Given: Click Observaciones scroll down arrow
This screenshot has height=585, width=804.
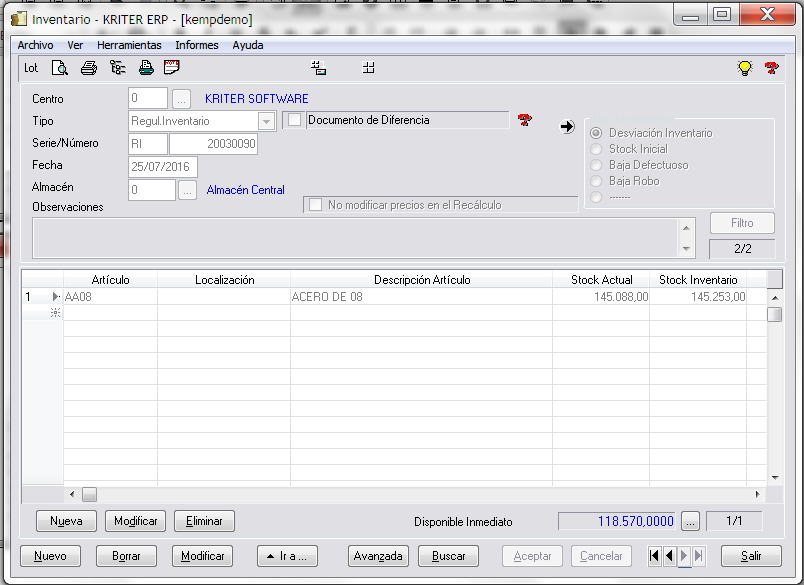Looking at the screenshot, I should coord(686,249).
